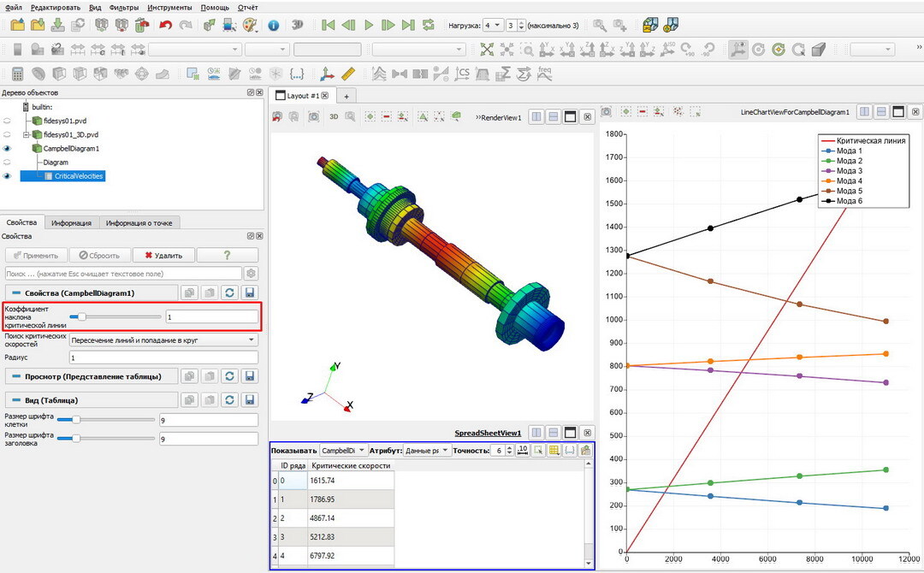Screen dimensions: 924x573
Task: Open the Фильтры menu
Action: (124, 8)
